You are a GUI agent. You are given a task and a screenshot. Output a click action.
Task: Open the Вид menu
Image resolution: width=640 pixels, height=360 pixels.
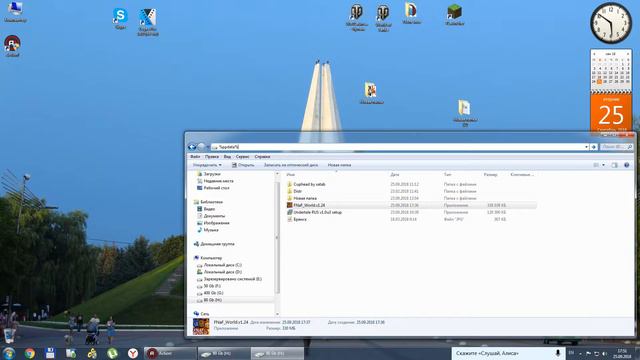(x=227, y=157)
